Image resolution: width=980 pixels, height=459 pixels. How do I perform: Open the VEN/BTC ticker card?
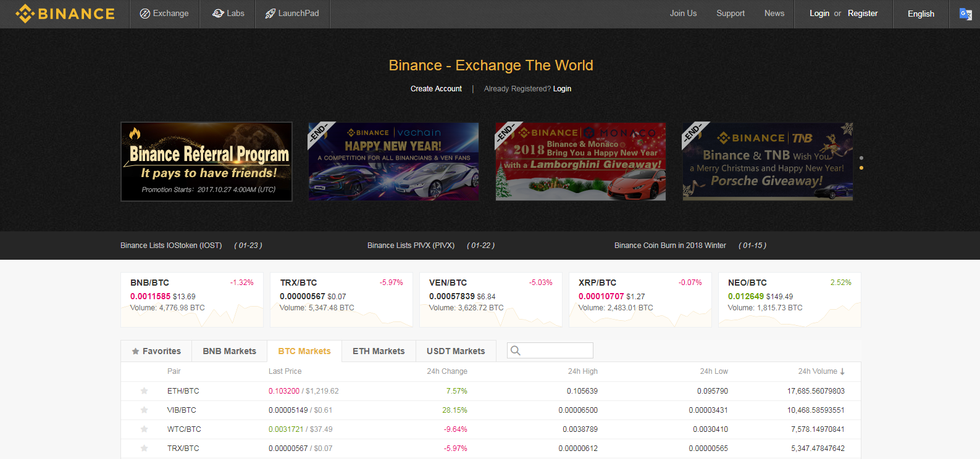click(x=491, y=300)
